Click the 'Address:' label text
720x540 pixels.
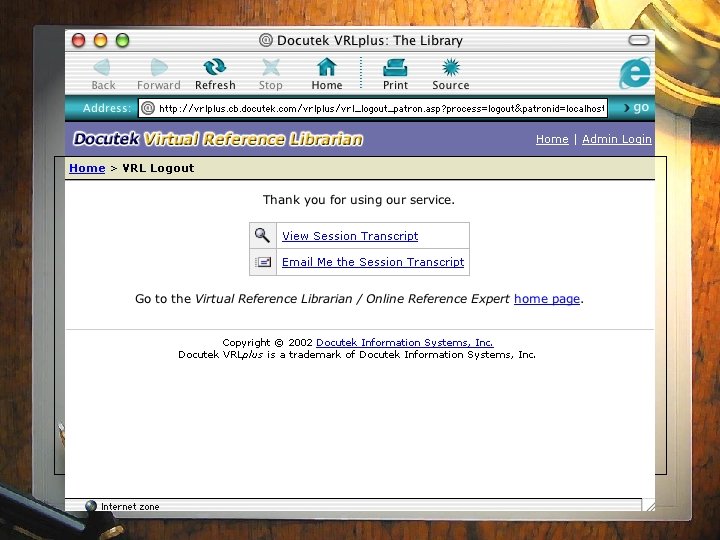107,108
